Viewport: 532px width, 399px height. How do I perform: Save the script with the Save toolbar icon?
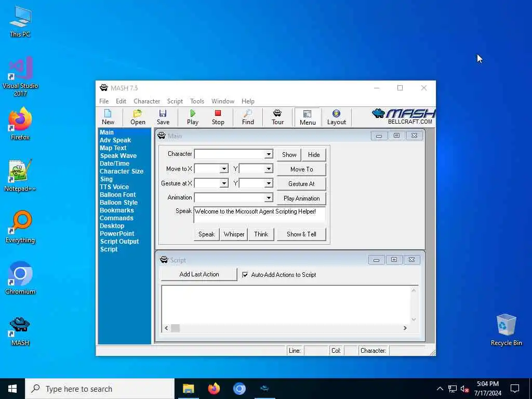click(163, 117)
